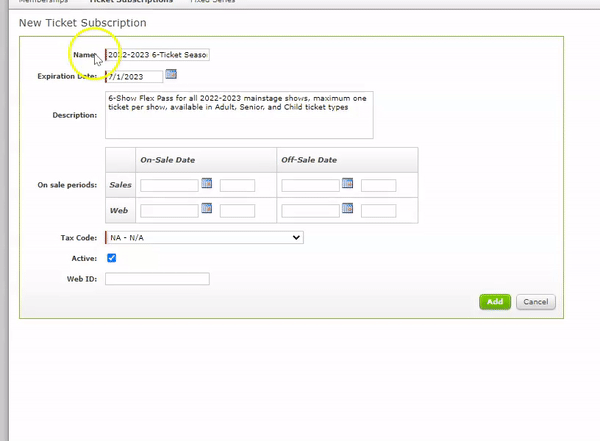Screen dimensions: 600x441
Task: Click the Web On-Sale time field
Action: tap(237, 211)
